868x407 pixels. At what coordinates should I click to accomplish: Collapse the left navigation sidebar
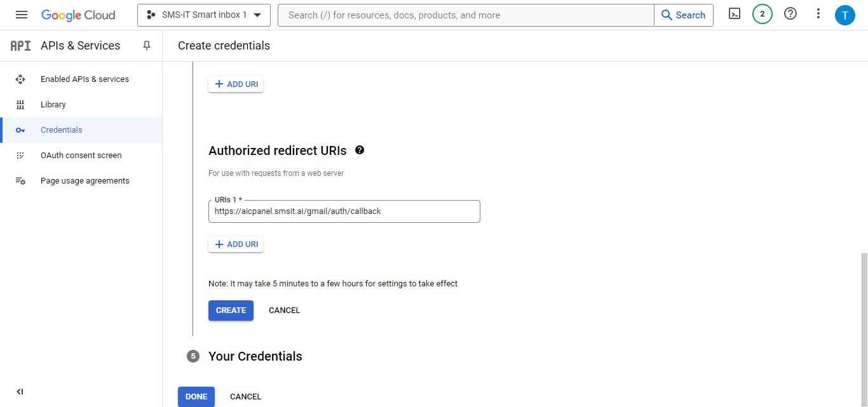pyautogui.click(x=20, y=391)
